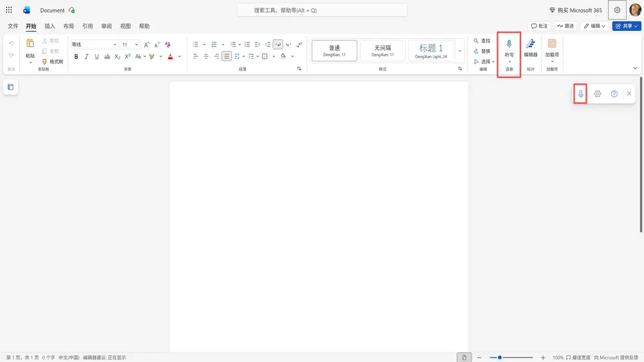Insert a numbered list

point(214,44)
